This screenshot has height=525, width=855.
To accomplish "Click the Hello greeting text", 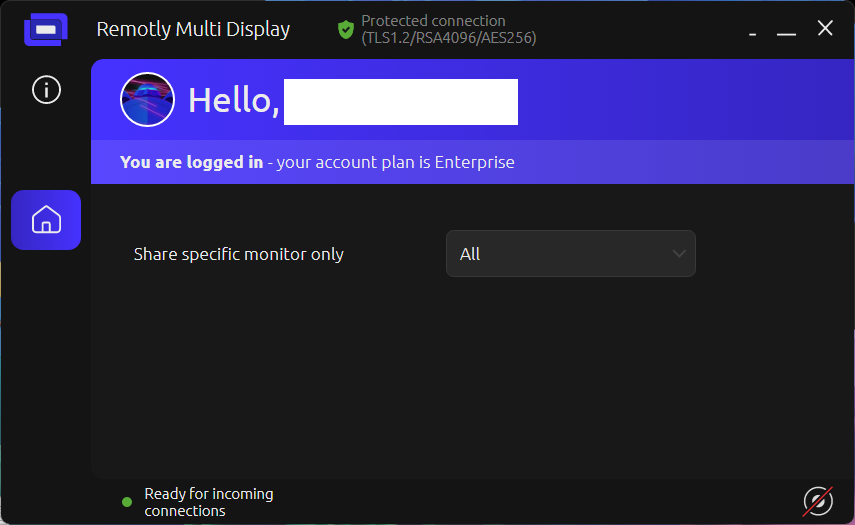I will pos(234,101).
